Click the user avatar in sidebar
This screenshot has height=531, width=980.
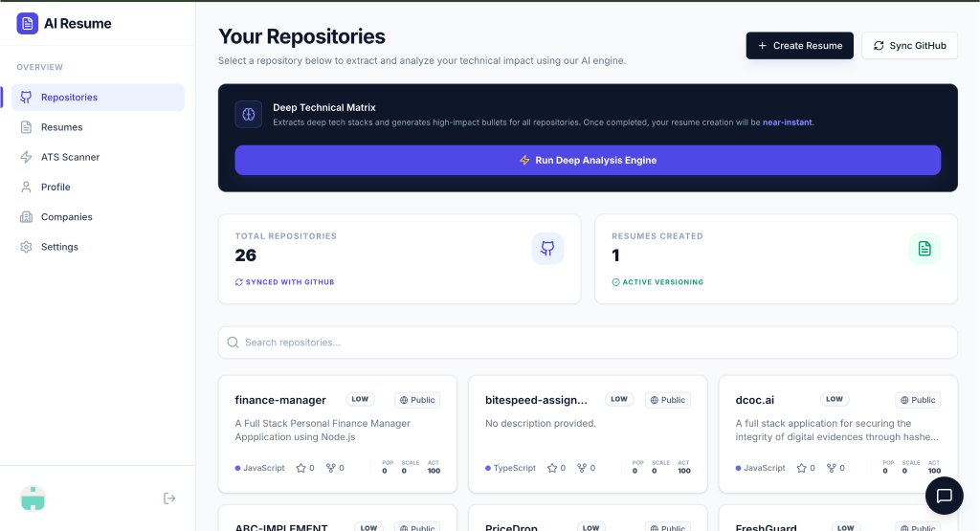[33, 498]
